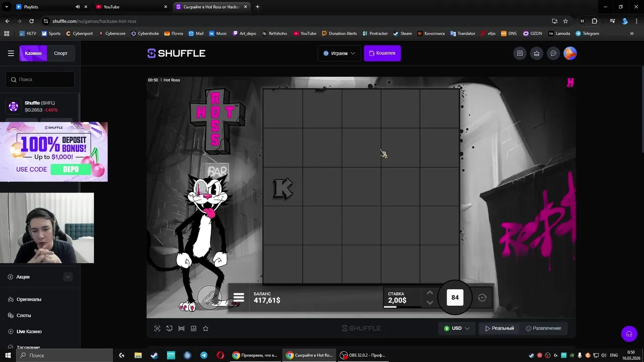The width and height of the screenshot is (644, 362).
Task: Go back to previous page
Action: point(7,21)
